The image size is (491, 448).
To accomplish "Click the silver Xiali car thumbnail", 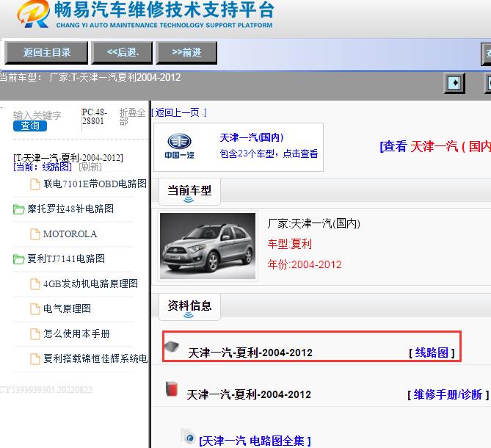I will click(208, 246).
